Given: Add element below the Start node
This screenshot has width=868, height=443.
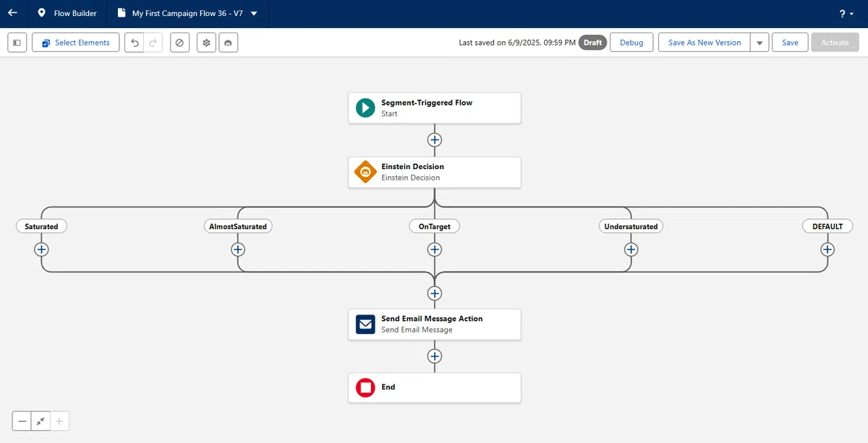Looking at the screenshot, I should 434,139.
